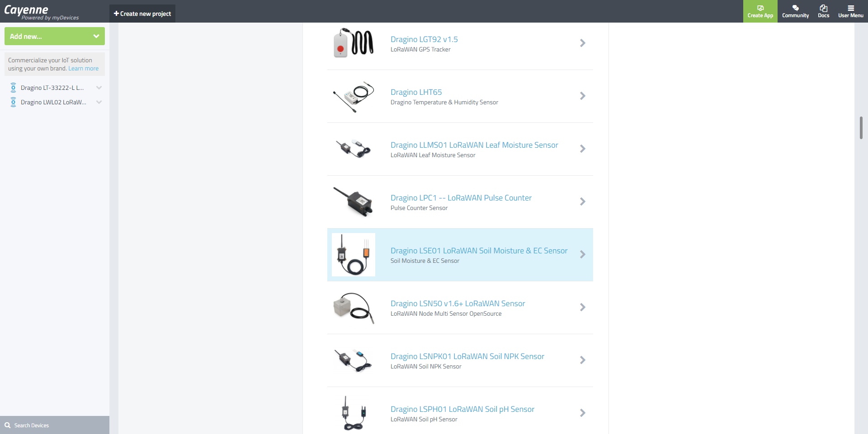The width and height of the screenshot is (868, 434).
Task: Open Dragino LSPH01 LoRaWAN Soil pH Sensor
Action: [462, 409]
